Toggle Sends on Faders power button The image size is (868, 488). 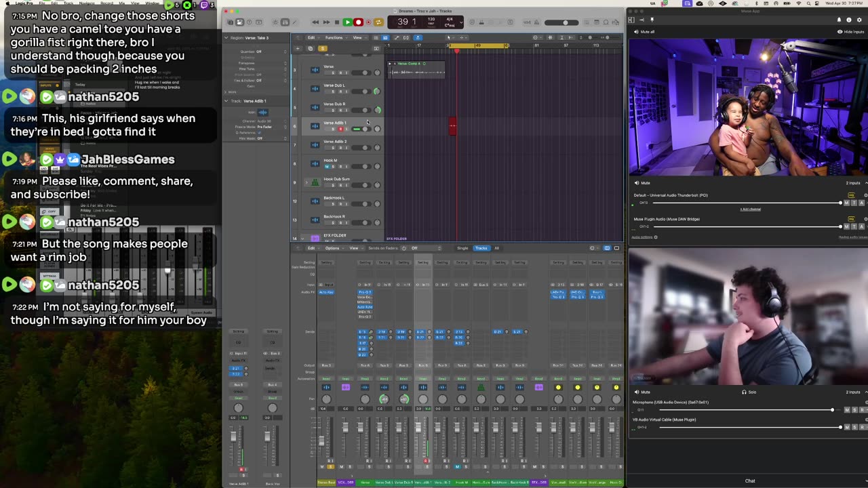(x=404, y=248)
